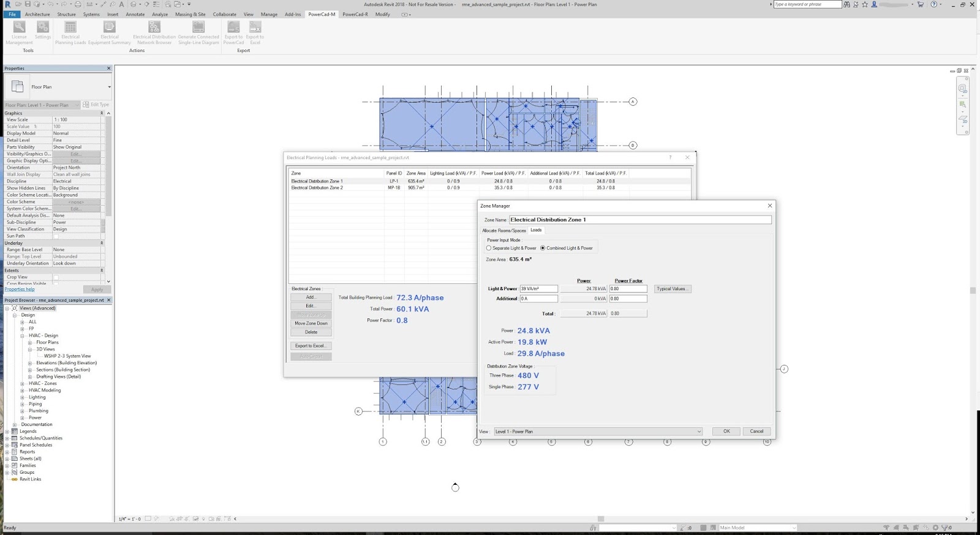The width and height of the screenshot is (980, 535).
Task: Select Combined Light & Power radio button
Action: pos(543,248)
